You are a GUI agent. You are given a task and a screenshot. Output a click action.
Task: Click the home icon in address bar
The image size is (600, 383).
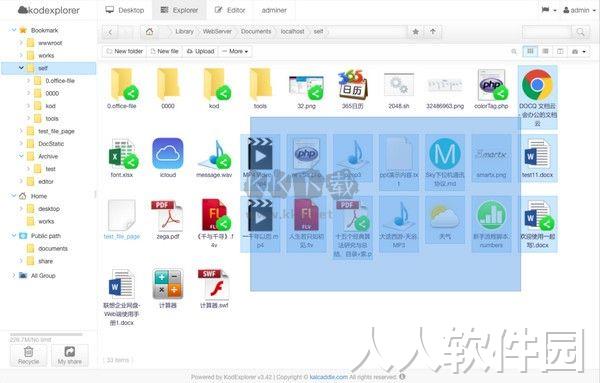pos(149,32)
